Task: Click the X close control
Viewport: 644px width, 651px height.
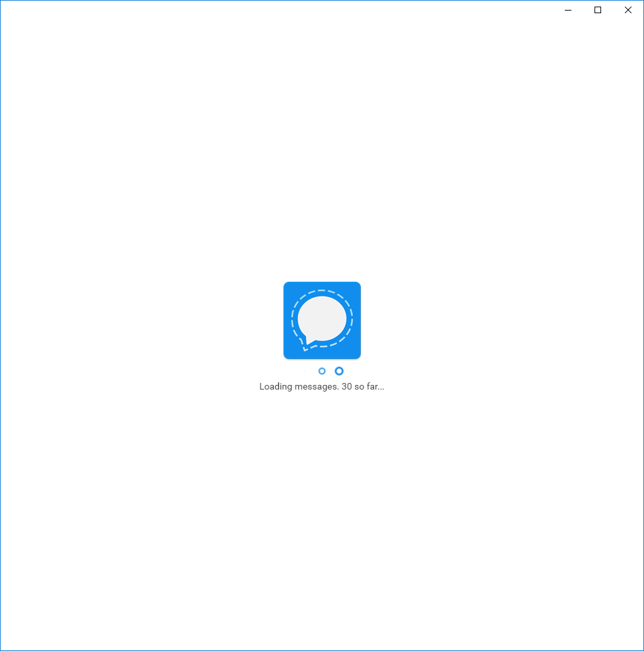Action: (628, 10)
